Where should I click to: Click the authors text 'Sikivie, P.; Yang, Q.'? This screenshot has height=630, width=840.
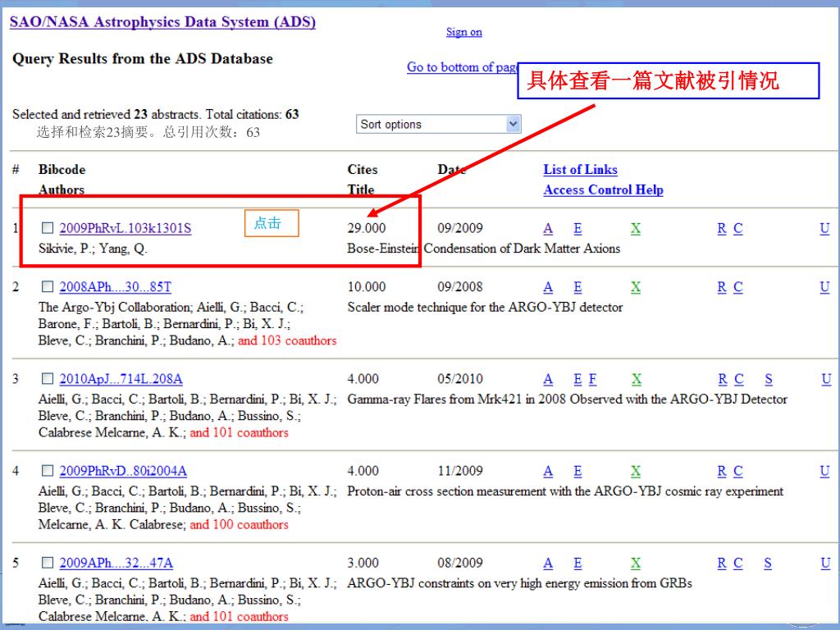(x=94, y=249)
